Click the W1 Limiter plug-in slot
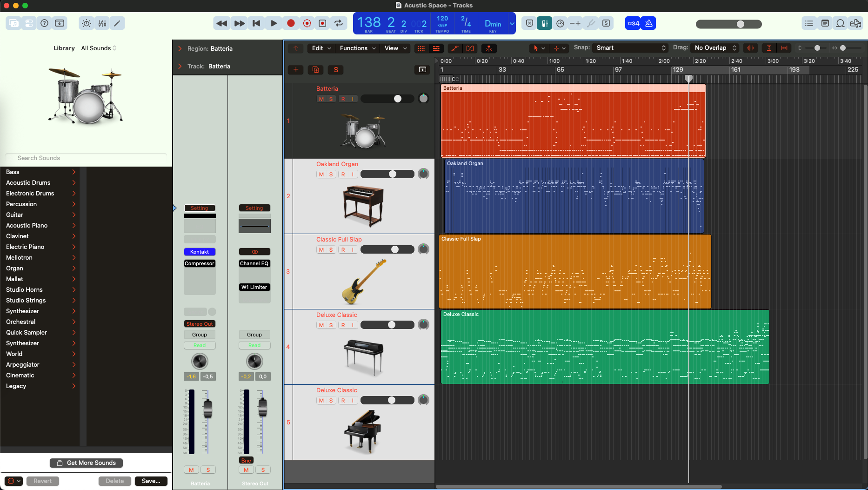Image resolution: width=868 pixels, height=490 pixels. [254, 287]
